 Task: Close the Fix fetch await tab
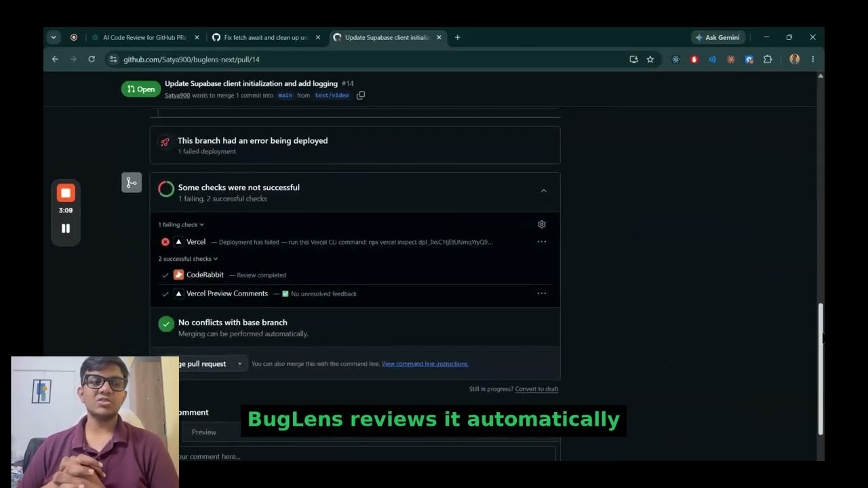[318, 37]
